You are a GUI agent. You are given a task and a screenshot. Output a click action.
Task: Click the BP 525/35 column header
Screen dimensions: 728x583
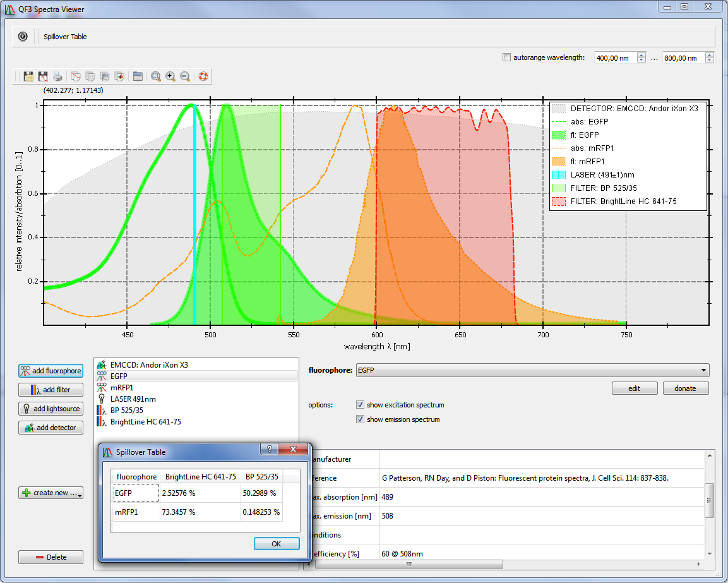point(262,477)
